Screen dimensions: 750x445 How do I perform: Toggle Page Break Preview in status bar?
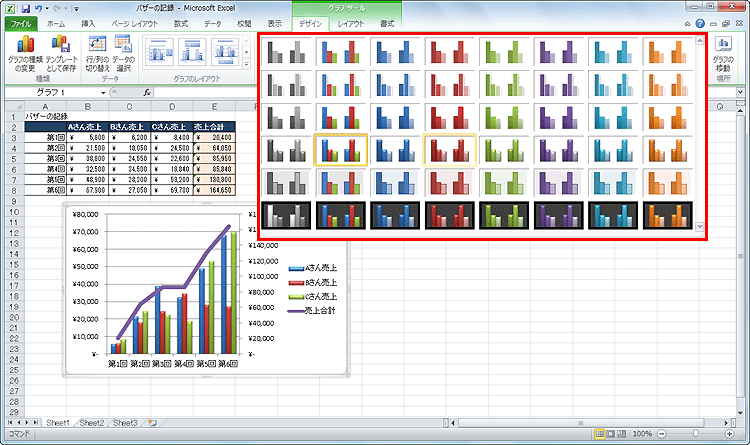[x=626, y=435]
